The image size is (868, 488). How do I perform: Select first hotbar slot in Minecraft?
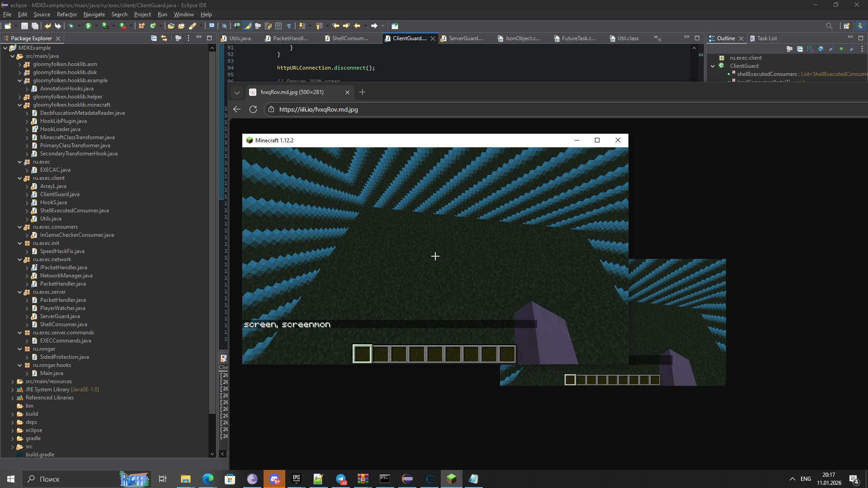(x=362, y=354)
